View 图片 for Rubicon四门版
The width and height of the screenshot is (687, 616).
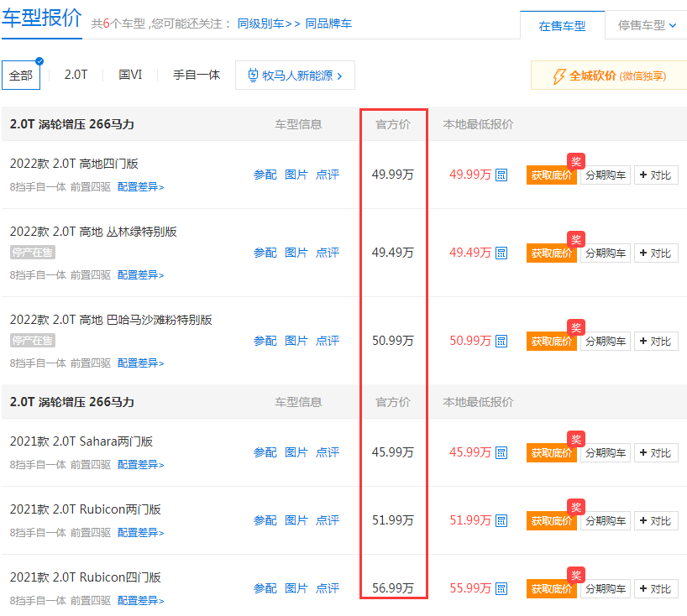point(296,588)
